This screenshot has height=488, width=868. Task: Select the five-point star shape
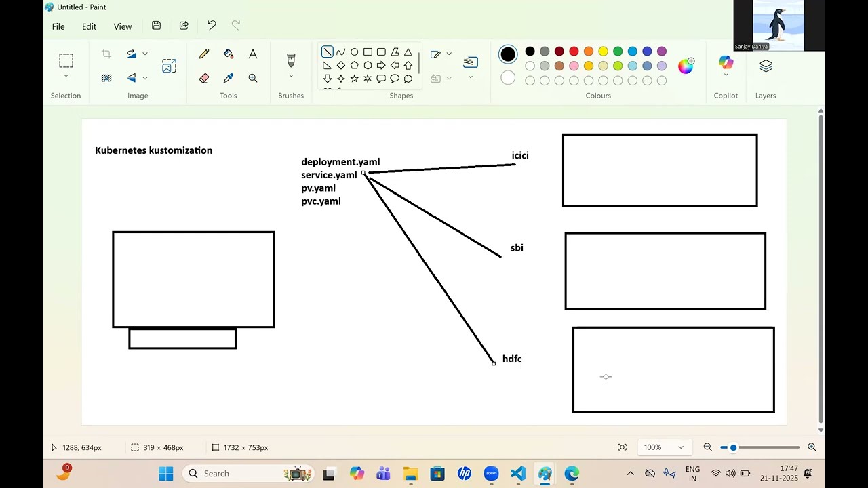coord(354,79)
